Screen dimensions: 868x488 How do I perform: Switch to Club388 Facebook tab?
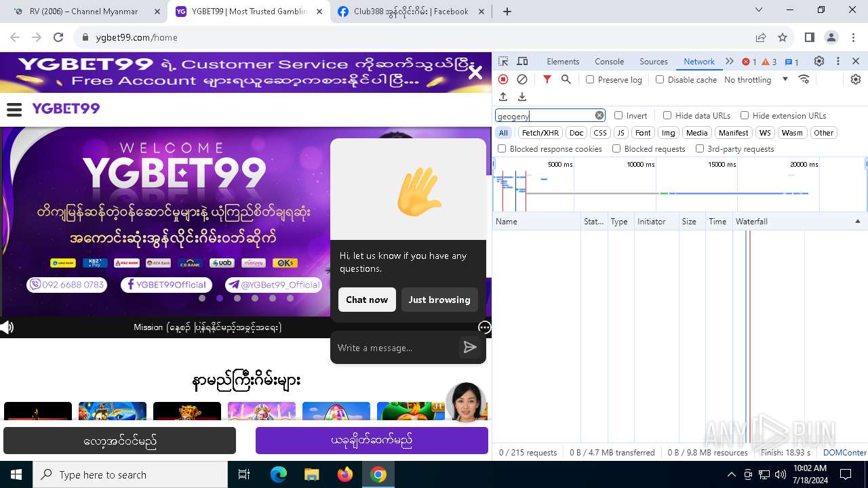411,12
